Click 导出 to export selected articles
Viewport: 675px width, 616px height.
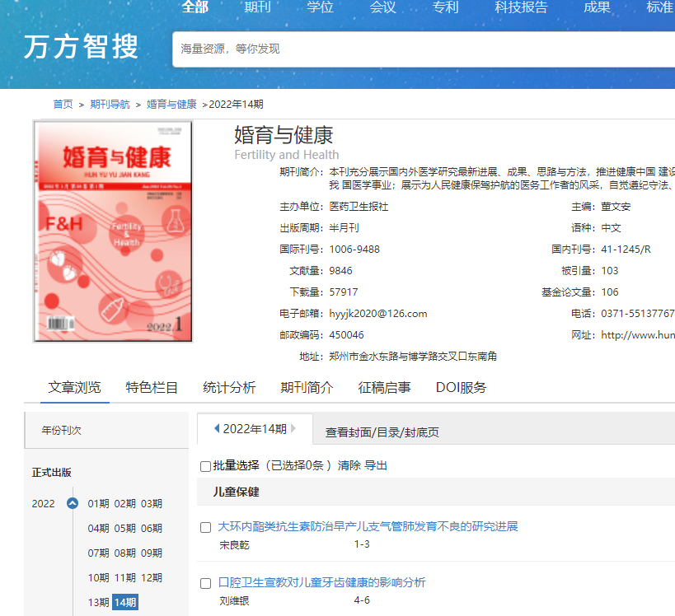[x=376, y=465]
